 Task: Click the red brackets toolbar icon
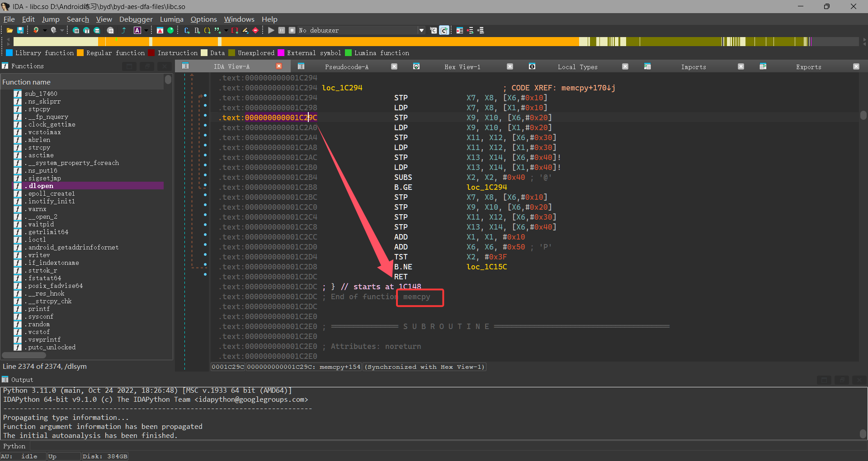(235, 30)
